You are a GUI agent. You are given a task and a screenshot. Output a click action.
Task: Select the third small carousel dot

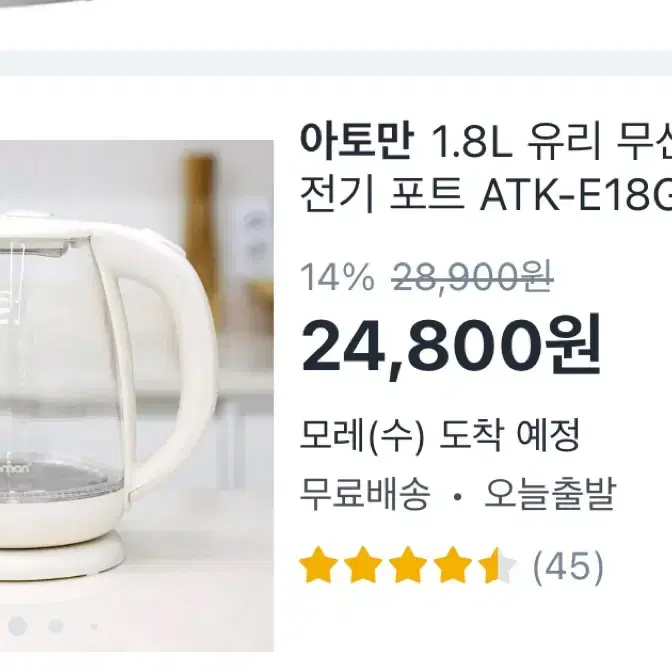[x=94, y=626]
